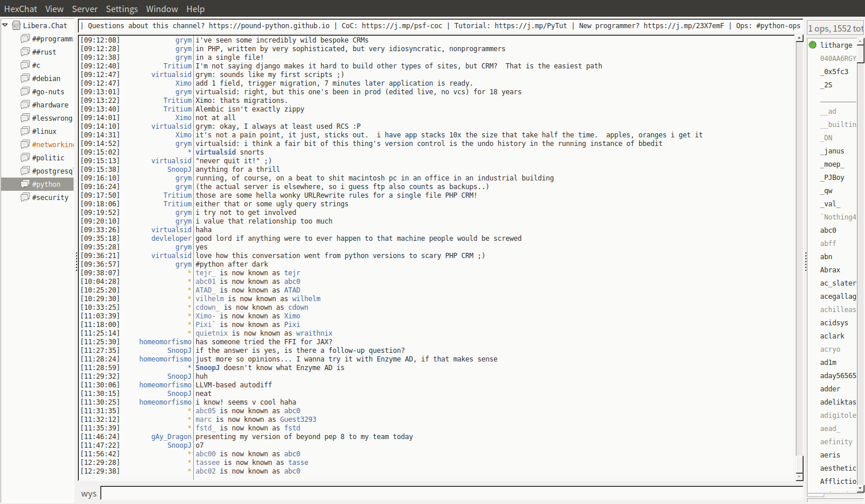Open the HexChat menu
Viewport: 865px width, 504px height.
20,9
